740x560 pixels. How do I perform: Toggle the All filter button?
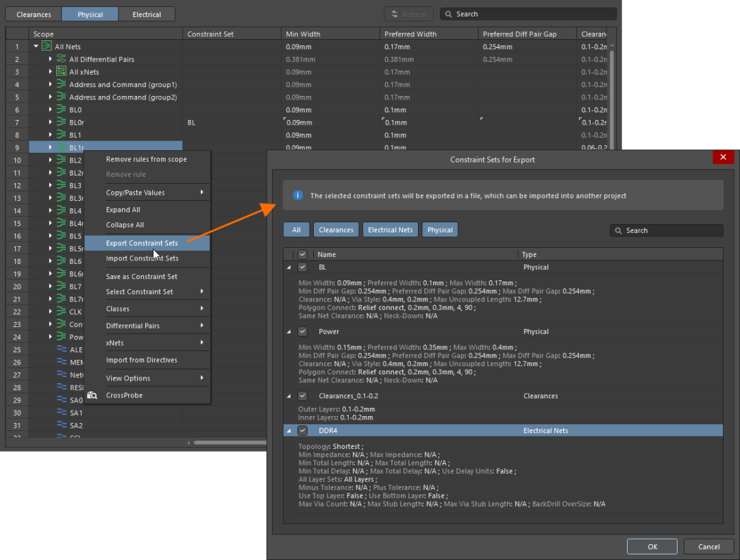(x=297, y=230)
